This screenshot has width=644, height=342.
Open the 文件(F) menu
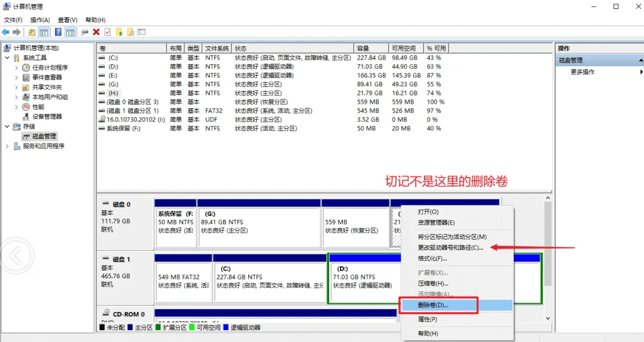pyautogui.click(x=13, y=20)
